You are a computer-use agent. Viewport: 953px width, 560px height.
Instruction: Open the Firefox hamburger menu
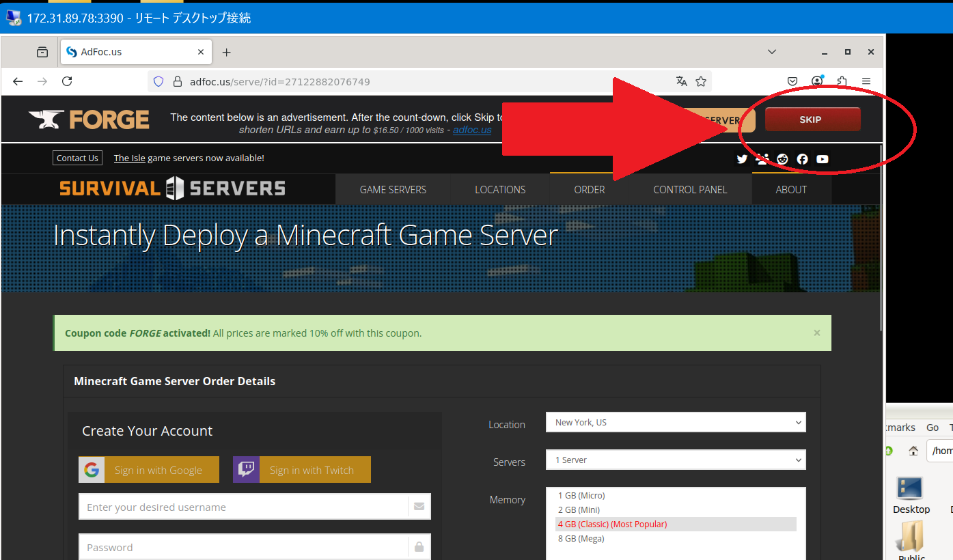click(866, 81)
